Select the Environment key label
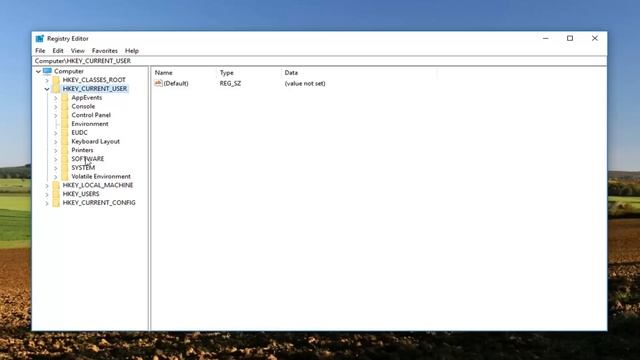This screenshot has width=640, height=360. [90, 124]
